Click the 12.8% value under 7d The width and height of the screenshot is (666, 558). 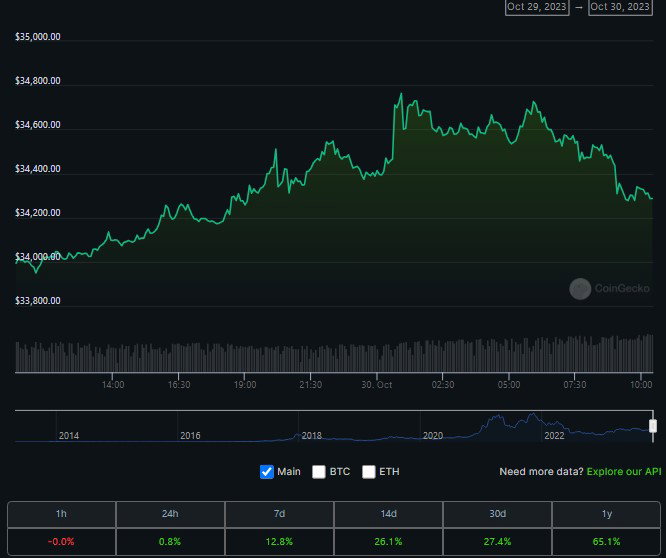(x=279, y=542)
